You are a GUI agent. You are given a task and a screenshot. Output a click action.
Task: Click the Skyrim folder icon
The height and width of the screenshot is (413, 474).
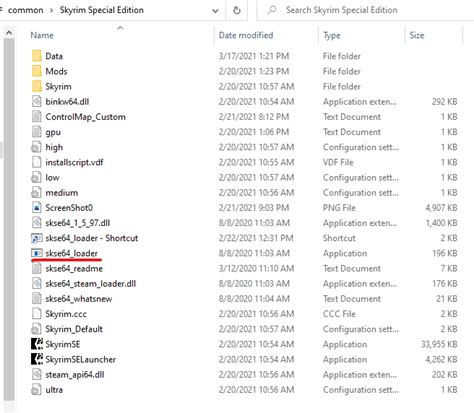coord(37,86)
